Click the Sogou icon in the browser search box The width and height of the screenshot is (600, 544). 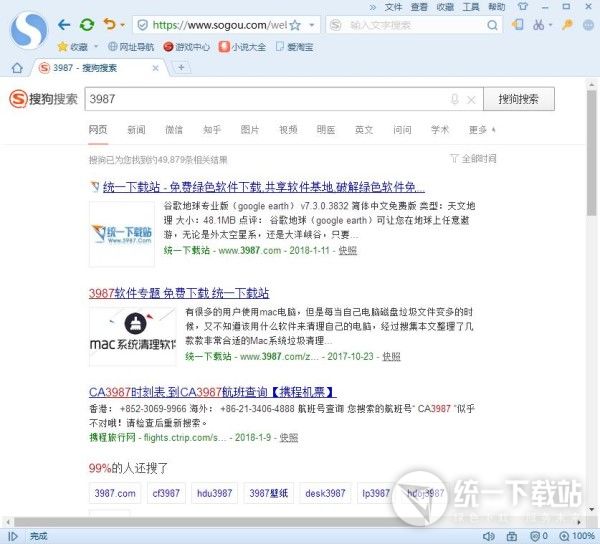pyautogui.click(x=336, y=25)
